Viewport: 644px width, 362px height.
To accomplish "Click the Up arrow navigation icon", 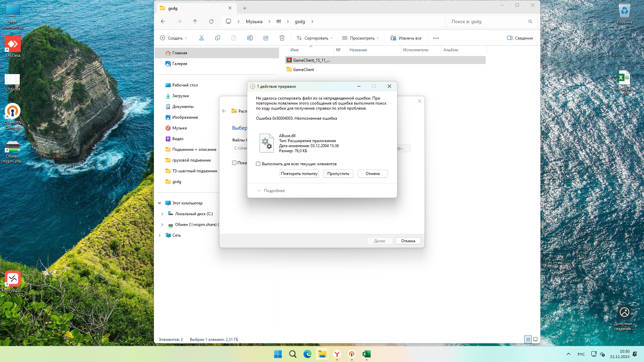I will click(x=195, y=21).
